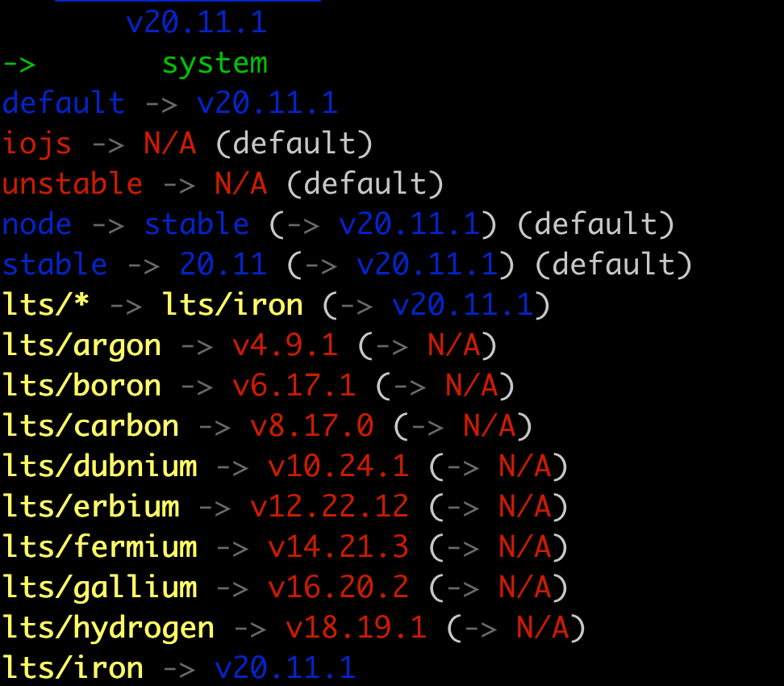The height and width of the screenshot is (686, 784).
Task: Select the red "iojs" alias
Action: tap(37, 144)
